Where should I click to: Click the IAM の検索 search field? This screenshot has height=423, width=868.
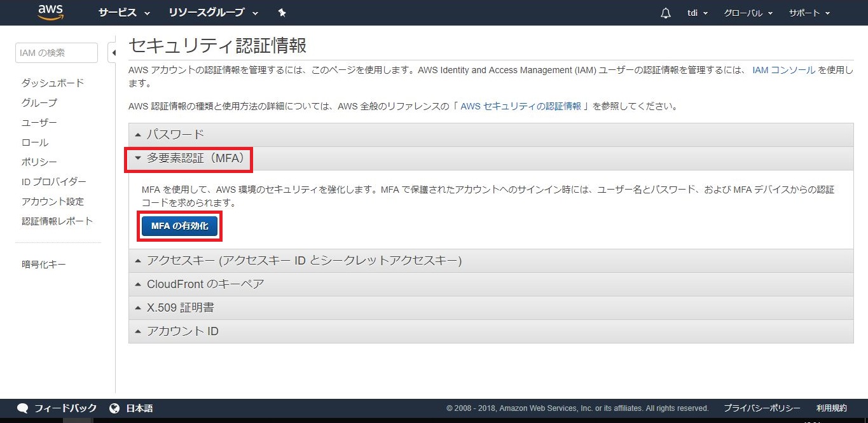(56, 53)
